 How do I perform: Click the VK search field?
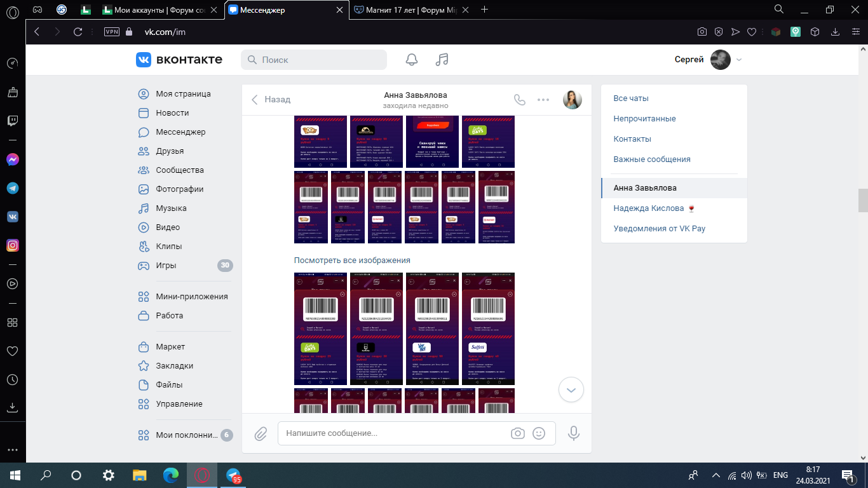[x=314, y=60]
